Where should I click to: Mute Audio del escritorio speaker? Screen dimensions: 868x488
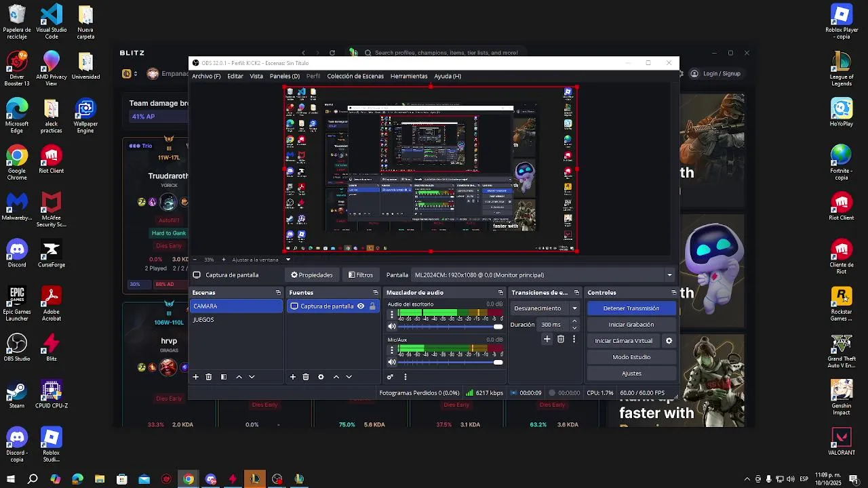tap(391, 327)
